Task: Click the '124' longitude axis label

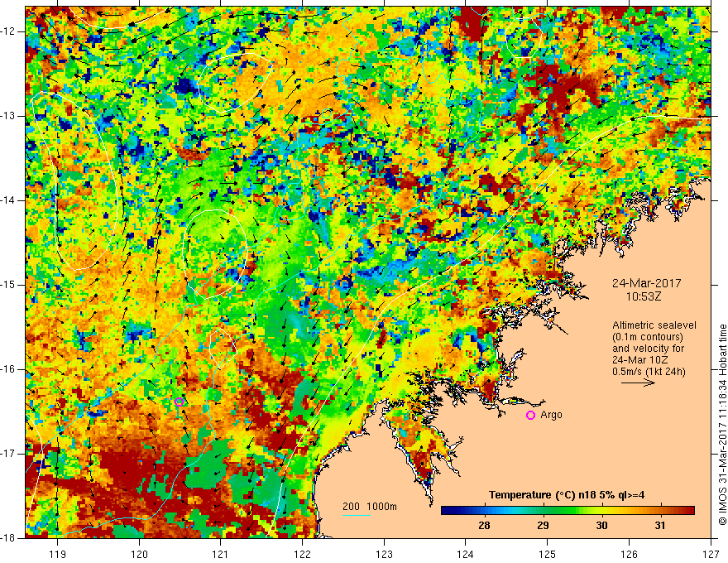Action: click(x=466, y=554)
